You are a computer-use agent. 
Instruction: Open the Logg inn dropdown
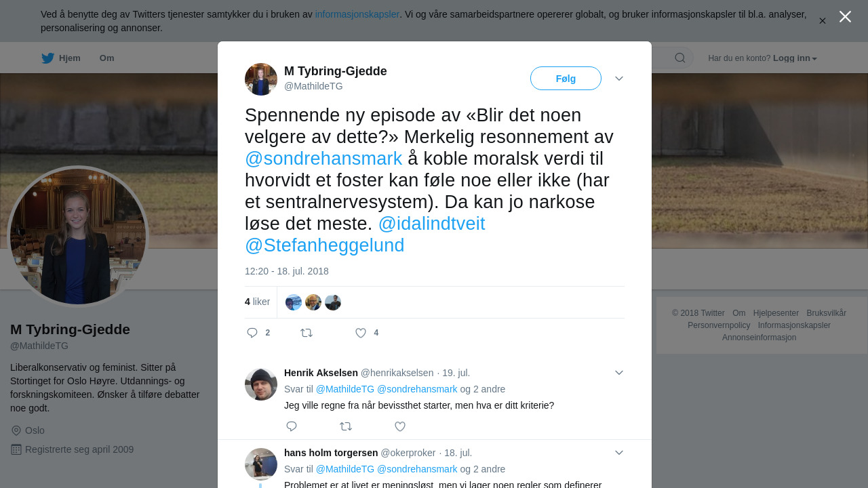pos(795,58)
